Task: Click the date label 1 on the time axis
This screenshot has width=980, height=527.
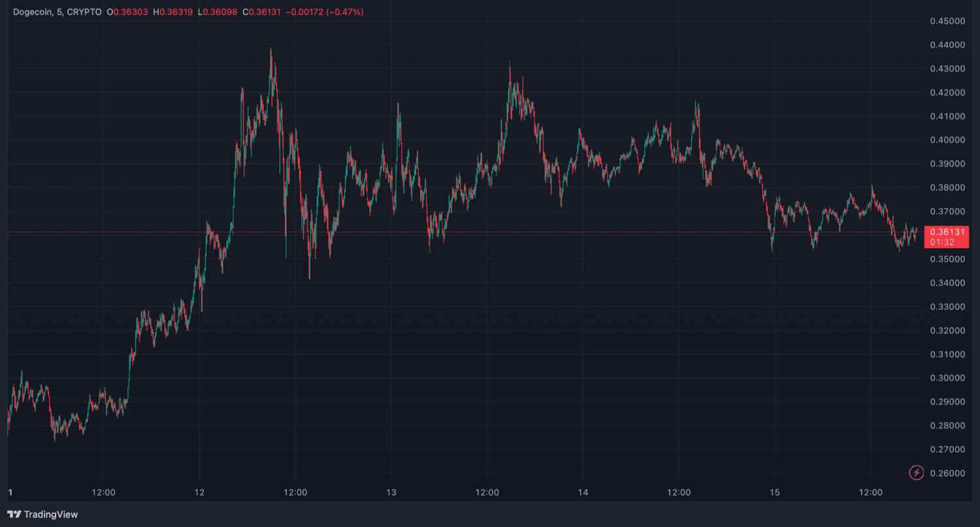Action: click(x=9, y=492)
